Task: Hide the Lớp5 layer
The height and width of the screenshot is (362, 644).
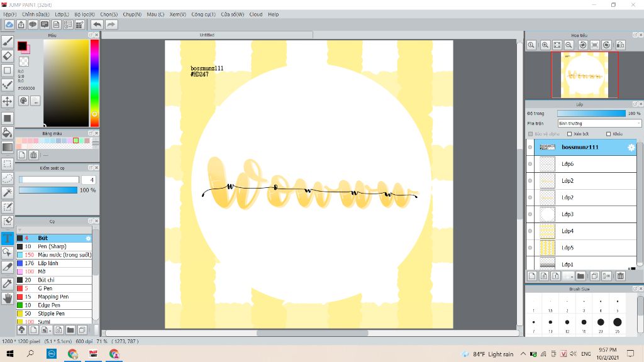Action: pos(530,248)
